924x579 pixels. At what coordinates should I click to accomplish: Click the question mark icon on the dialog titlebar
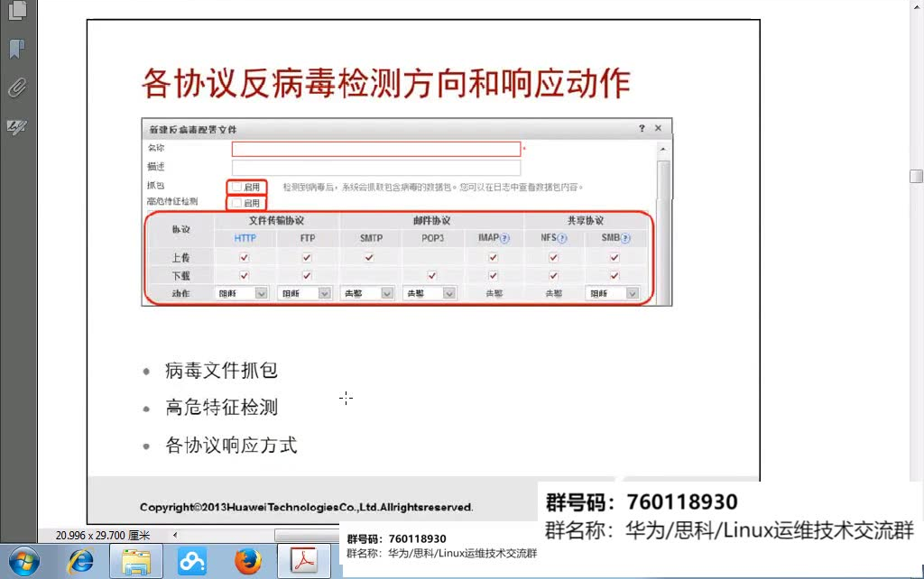[x=641, y=126]
